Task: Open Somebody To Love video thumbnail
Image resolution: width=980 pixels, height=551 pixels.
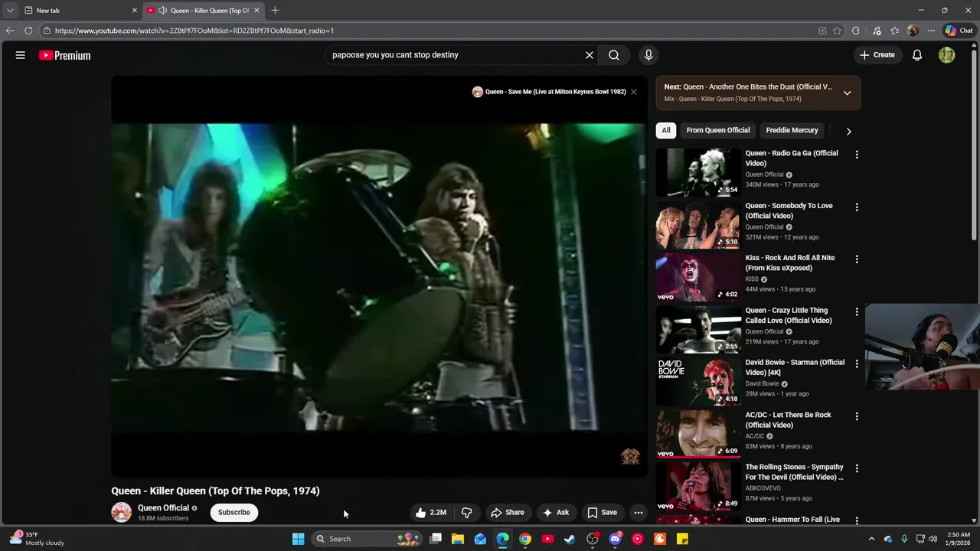Action: 698,224
